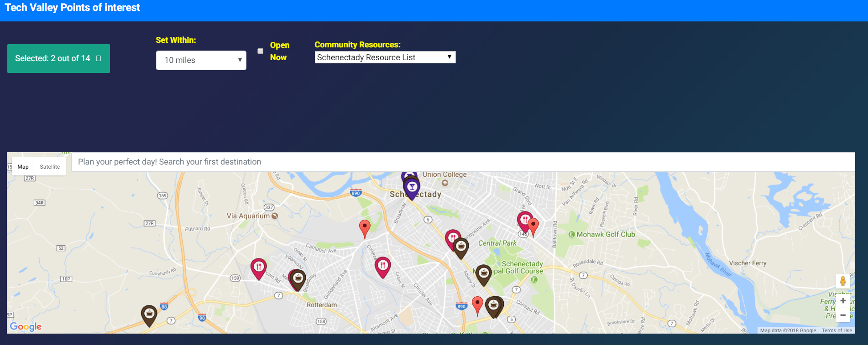Click the Tech Valley Points of interest title
Image resolution: width=868 pixels, height=345 pixels.
click(73, 7)
